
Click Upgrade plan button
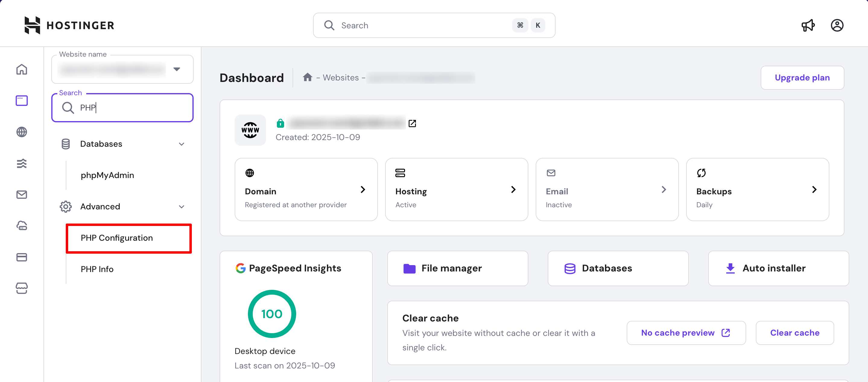[802, 78]
